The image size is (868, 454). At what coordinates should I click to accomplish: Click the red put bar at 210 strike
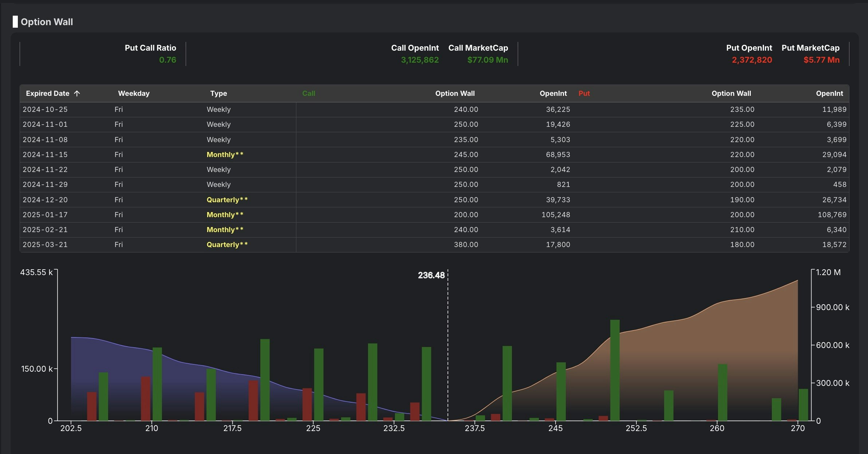tap(146, 399)
